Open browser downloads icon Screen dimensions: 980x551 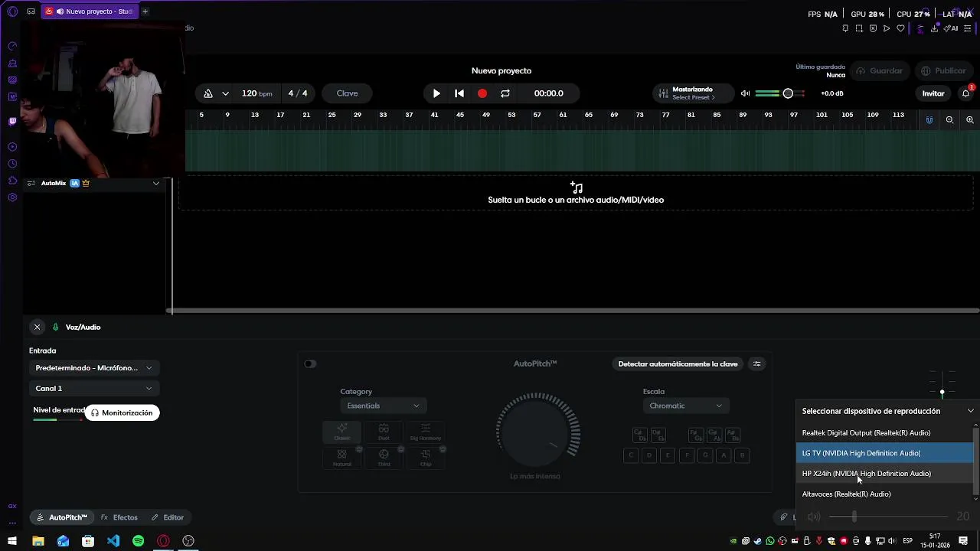(x=935, y=28)
